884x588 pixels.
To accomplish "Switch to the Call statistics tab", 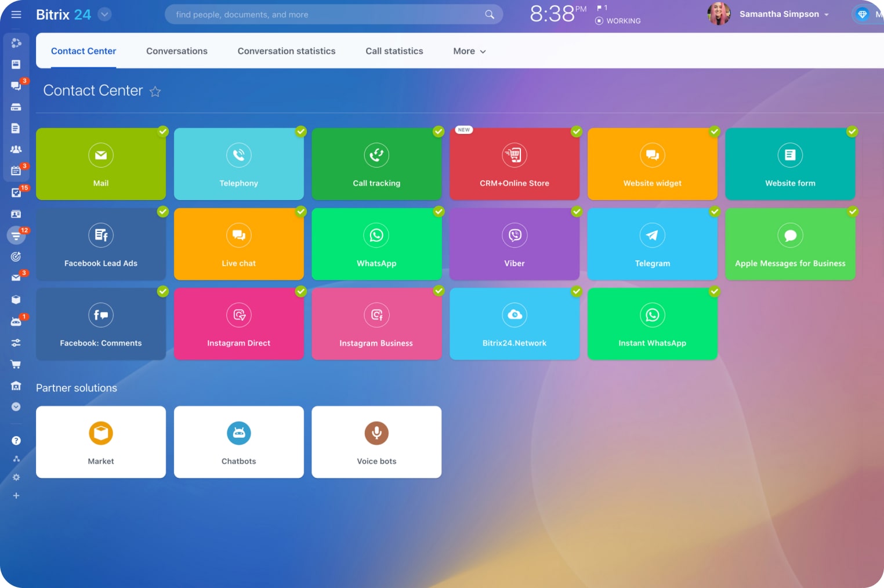I will click(394, 51).
